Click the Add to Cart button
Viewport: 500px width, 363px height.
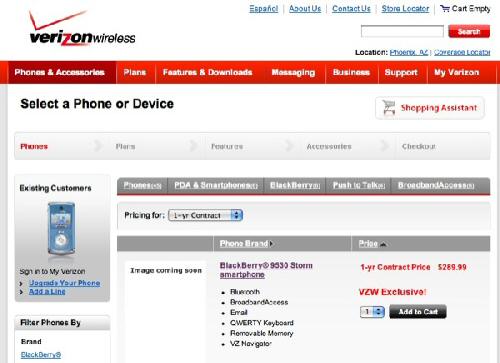(418, 312)
